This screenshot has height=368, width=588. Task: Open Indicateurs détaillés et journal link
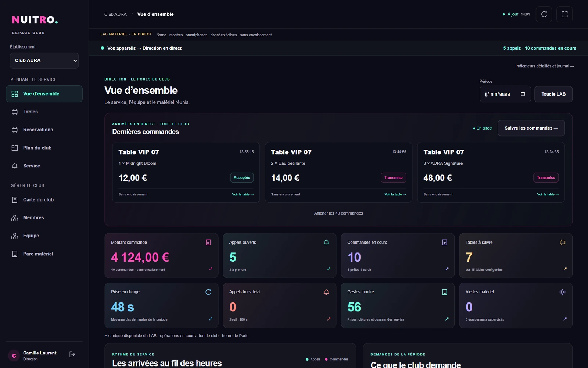coord(545,66)
